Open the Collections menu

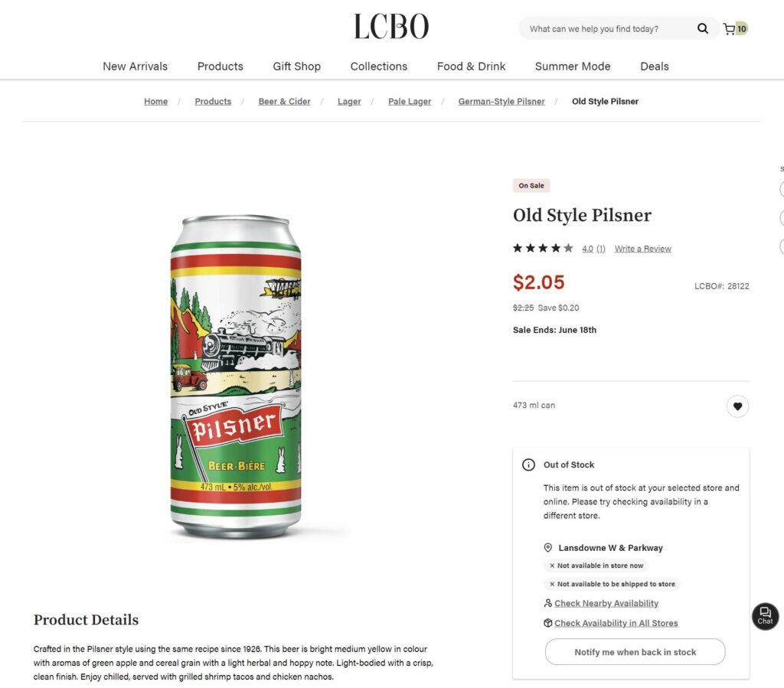[x=378, y=67]
